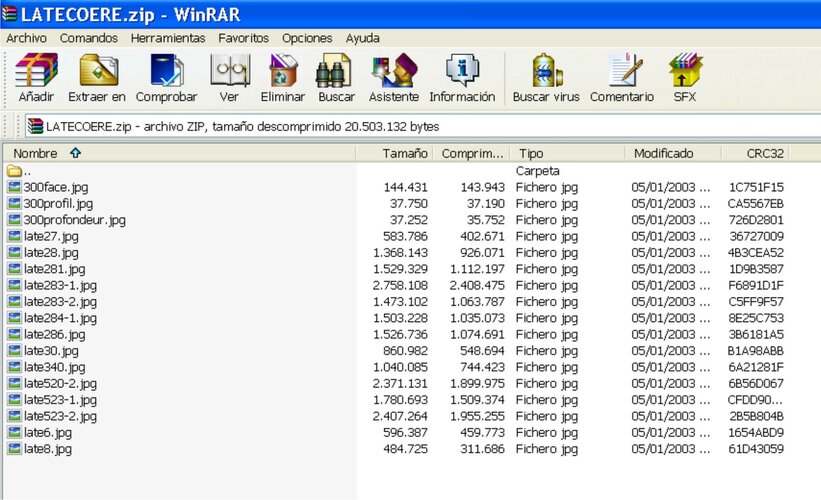821x500 pixels.
Task: Sort by the Tamaño column header
Action: (394, 153)
